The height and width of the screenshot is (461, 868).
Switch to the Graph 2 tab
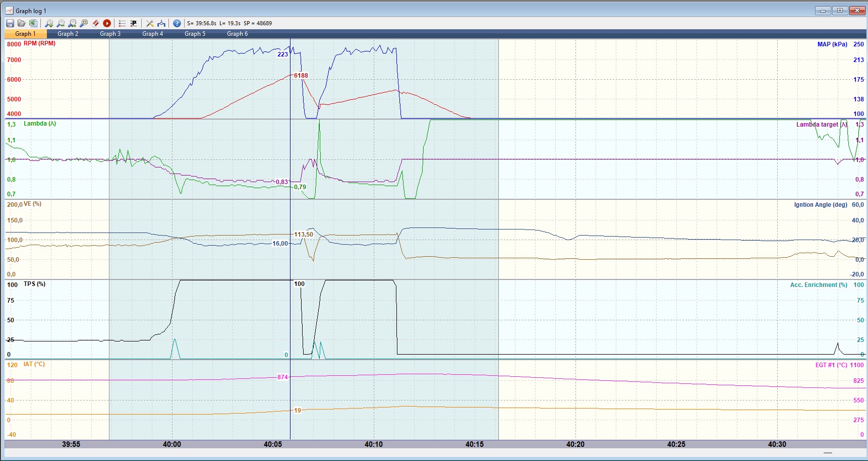tap(68, 34)
